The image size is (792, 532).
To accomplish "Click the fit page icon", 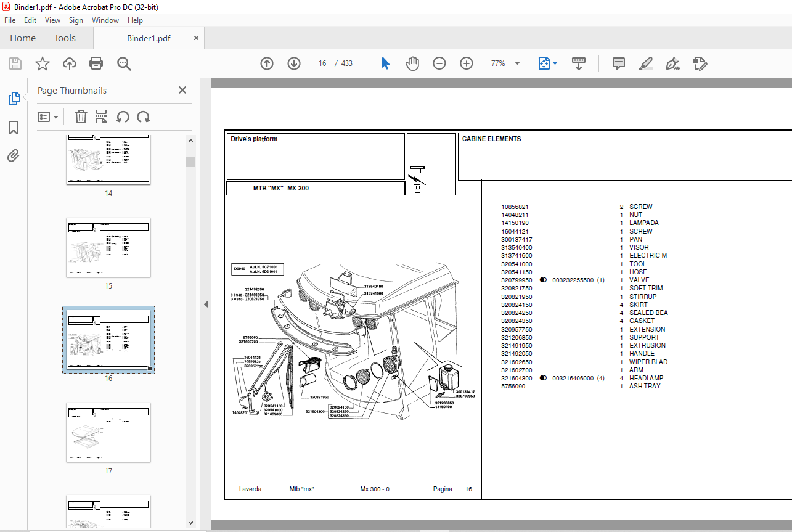I will point(544,63).
